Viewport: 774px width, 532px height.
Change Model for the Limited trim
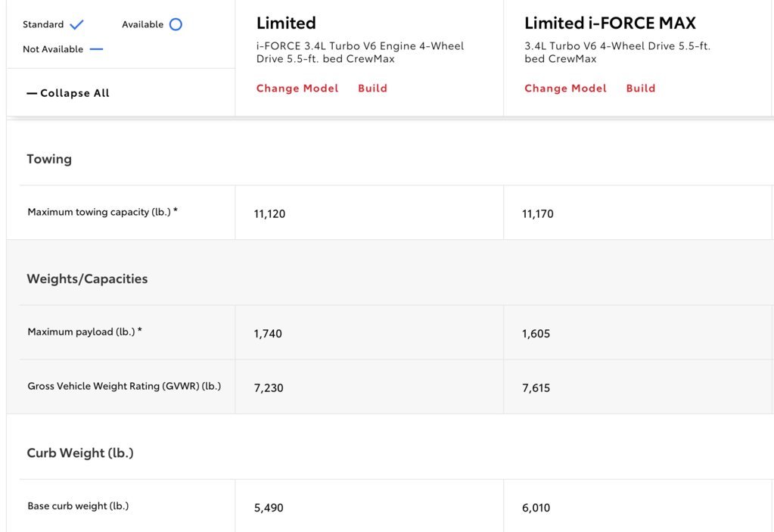tap(297, 89)
